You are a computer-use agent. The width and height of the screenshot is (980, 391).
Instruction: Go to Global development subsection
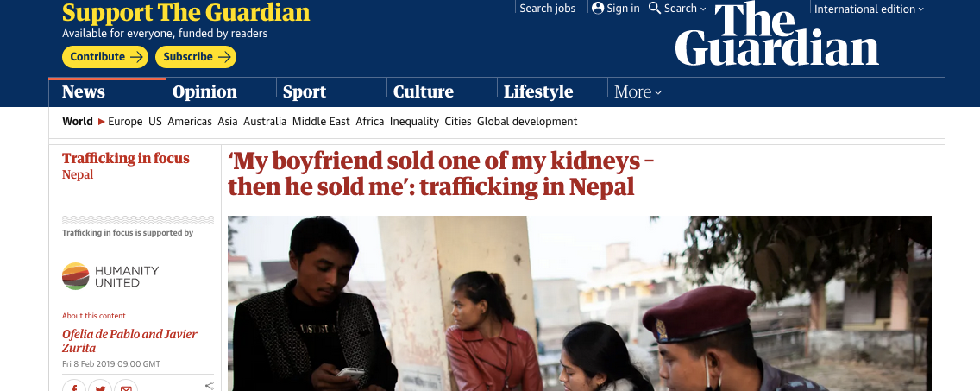coord(527,122)
